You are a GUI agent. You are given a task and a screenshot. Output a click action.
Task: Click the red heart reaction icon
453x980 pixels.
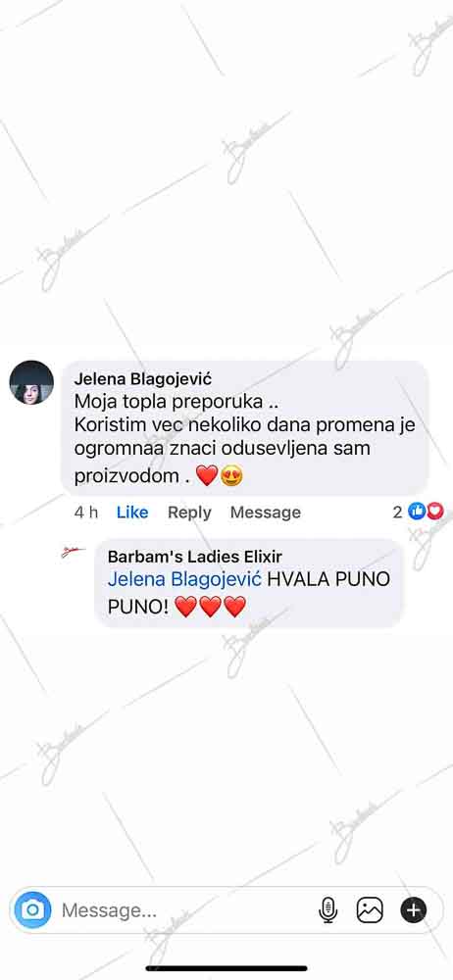tap(434, 512)
